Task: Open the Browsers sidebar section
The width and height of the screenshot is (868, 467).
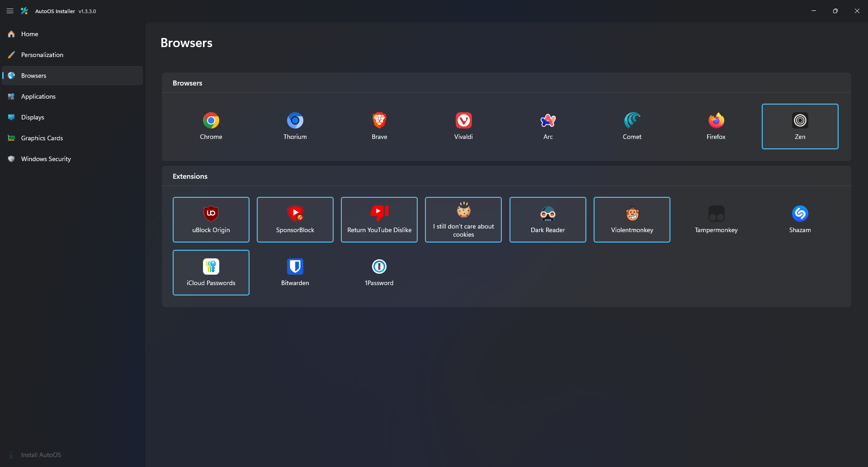Action: [x=72, y=76]
